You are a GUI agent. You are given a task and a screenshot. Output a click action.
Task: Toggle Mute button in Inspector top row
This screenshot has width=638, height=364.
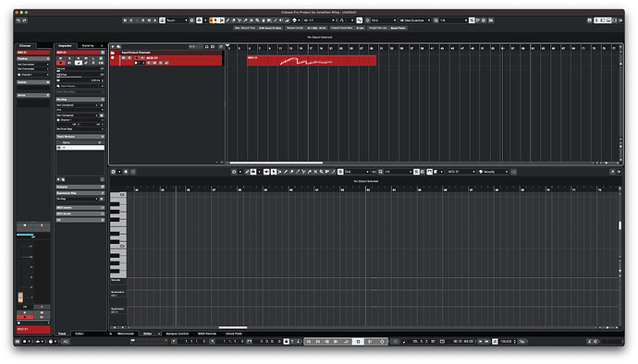pyautogui.click(x=61, y=58)
